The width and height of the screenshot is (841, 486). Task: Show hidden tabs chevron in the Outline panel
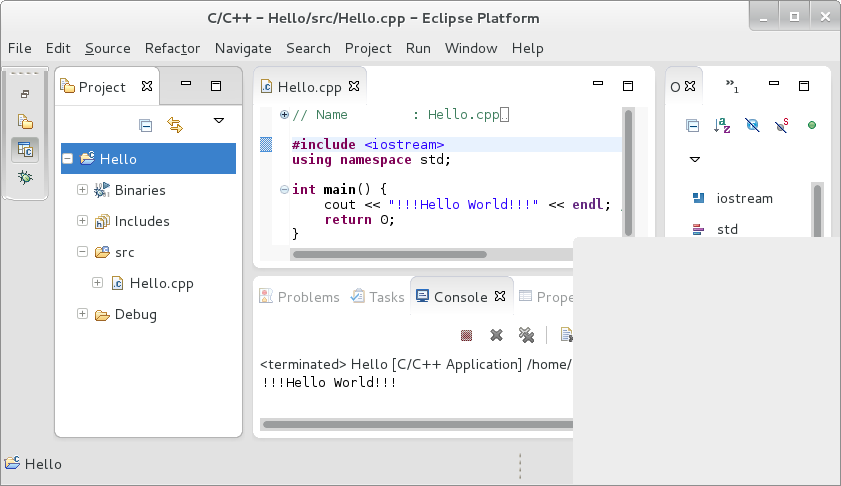pos(732,86)
